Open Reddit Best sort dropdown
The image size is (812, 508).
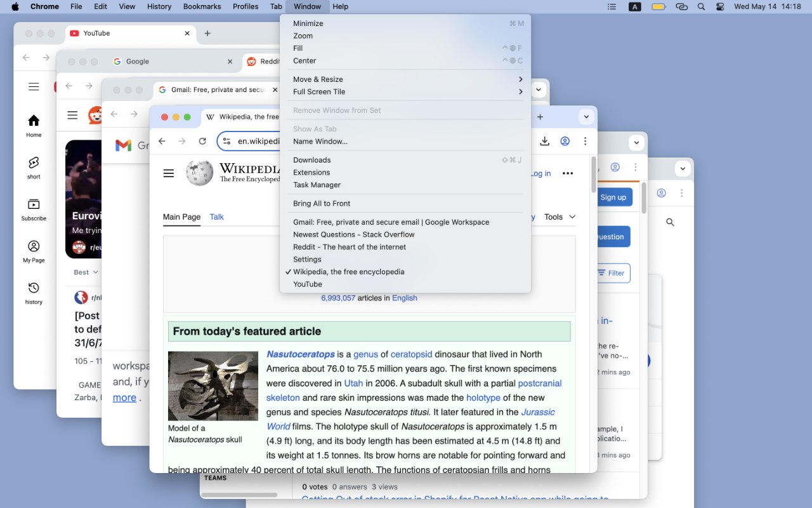(86, 272)
